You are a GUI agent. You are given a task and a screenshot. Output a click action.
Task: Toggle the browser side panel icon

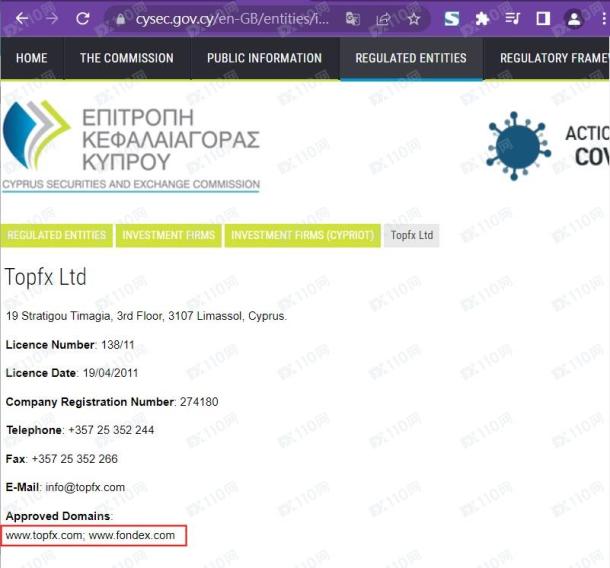point(543,18)
